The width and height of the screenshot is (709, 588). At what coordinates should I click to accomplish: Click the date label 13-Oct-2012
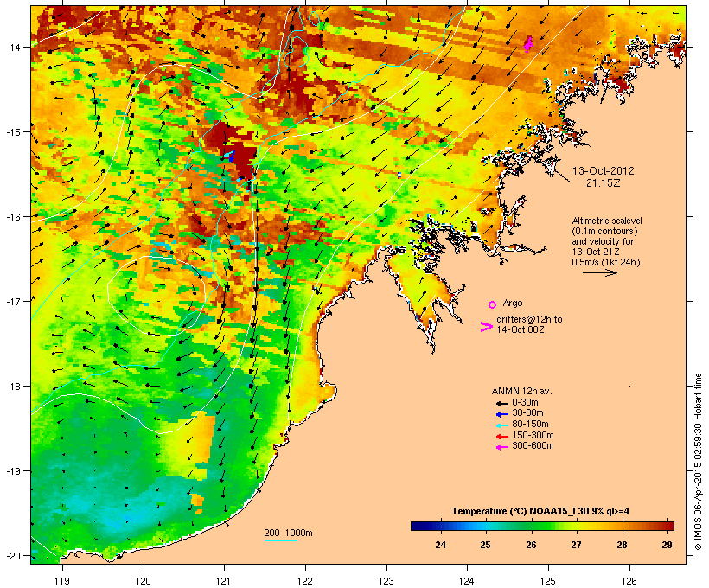pyautogui.click(x=604, y=171)
